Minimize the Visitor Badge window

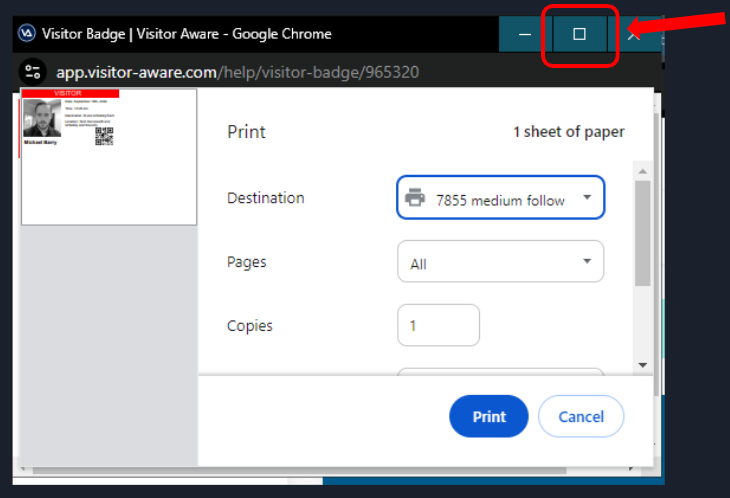[x=526, y=34]
